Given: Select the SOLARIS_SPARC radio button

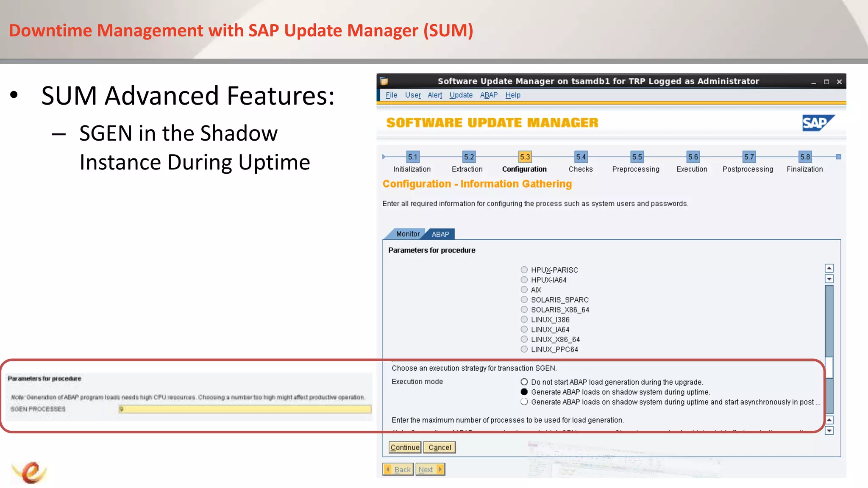Looking at the screenshot, I should (524, 299).
